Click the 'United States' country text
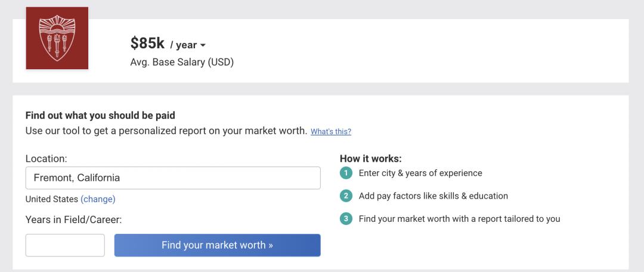This screenshot has height=272, width=644. (52, 199)
